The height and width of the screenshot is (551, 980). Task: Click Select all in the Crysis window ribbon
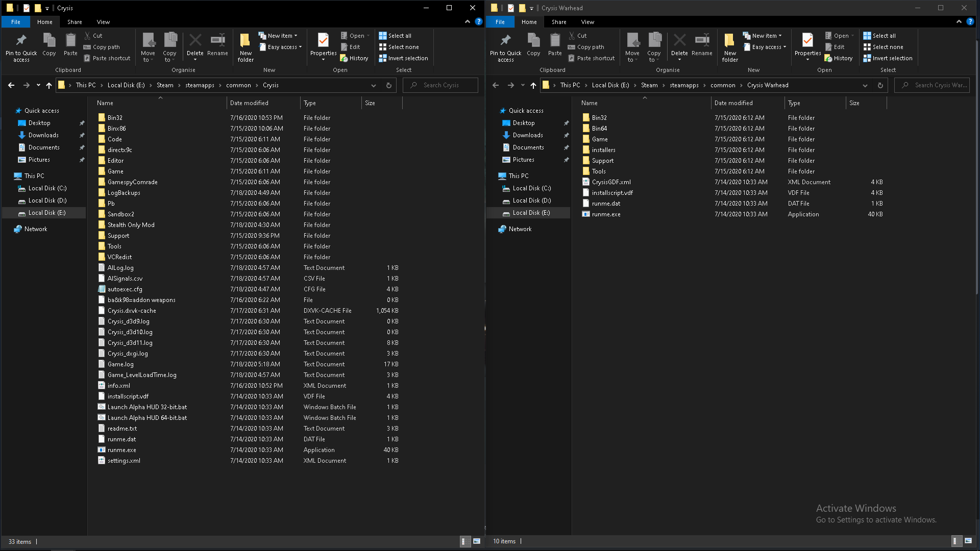(x=395, y=36)
